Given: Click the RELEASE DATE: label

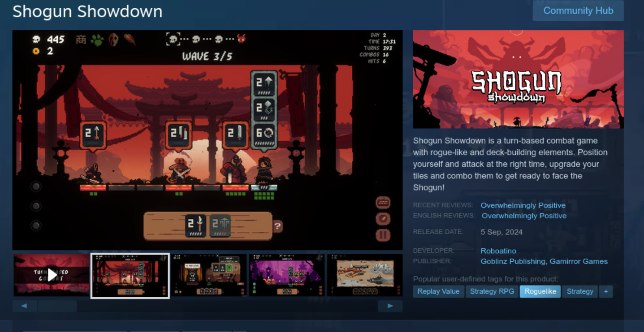Looking at the screenshot, I should coord(438,232).
